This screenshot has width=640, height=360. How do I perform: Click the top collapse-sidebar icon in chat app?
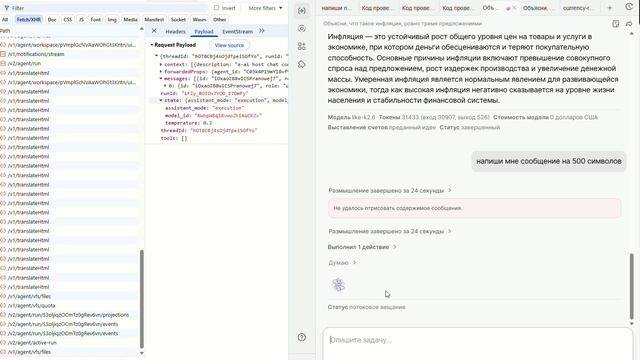302,11
